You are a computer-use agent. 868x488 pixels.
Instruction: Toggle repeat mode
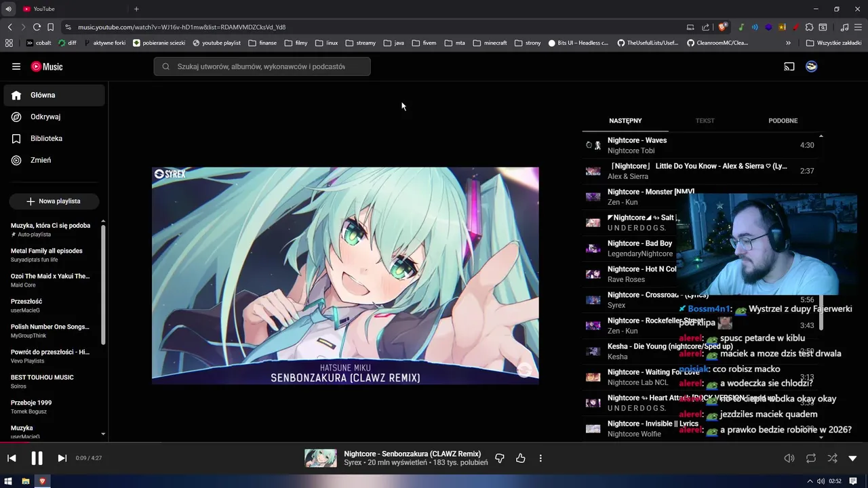(x=811, y=458)
